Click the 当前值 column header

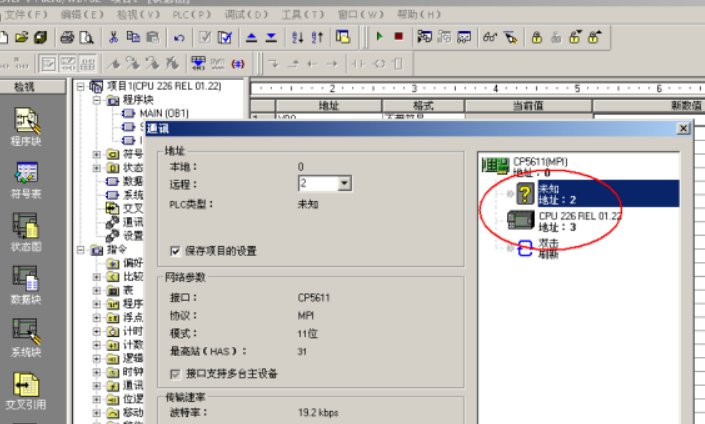click(x=528, y=106)
